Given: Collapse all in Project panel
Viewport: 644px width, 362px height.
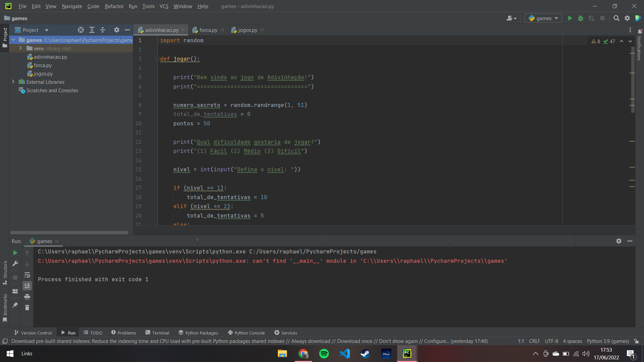Looking at the screenshot, I should 103,30.
